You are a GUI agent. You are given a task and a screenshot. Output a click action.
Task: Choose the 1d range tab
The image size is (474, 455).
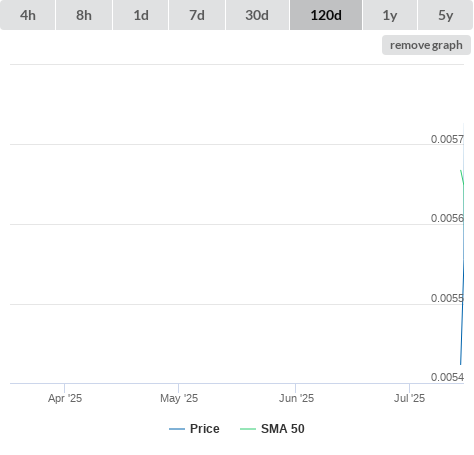click(141, 15)
